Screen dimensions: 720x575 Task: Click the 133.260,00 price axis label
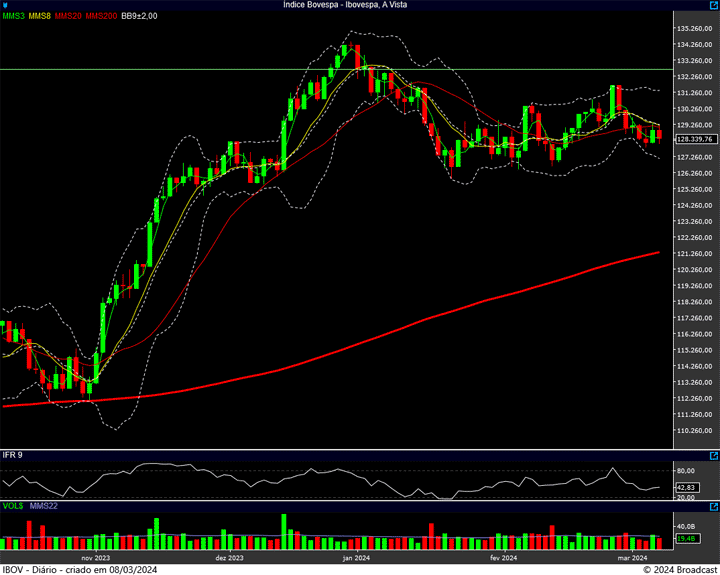[x=693, y=60]
